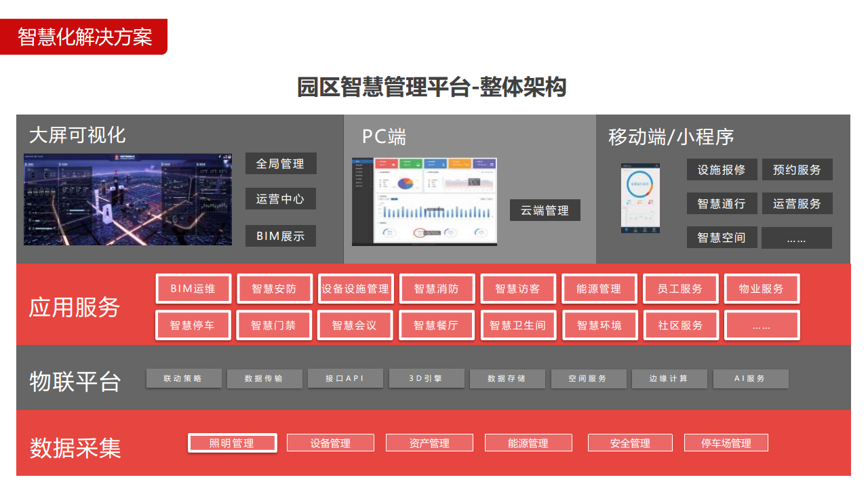868x488 pixels.
Task: Select the 全局管理 box
Action: (281, 163)
